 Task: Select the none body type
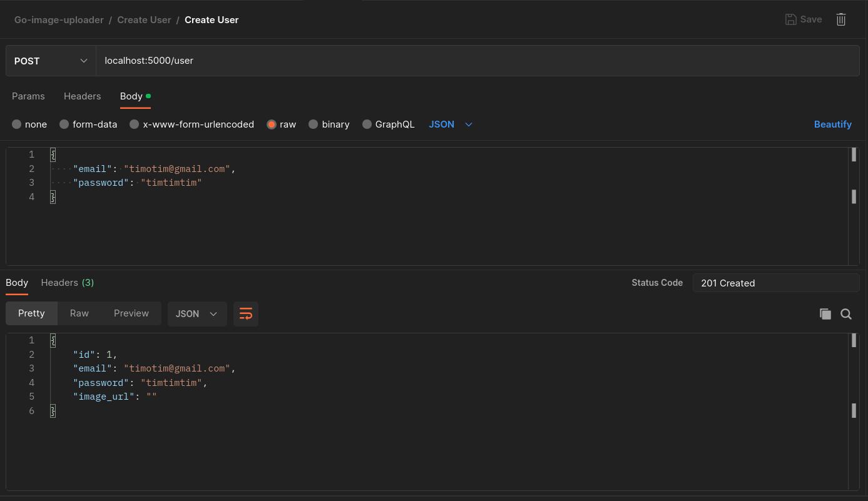click(x=17, y=124)
